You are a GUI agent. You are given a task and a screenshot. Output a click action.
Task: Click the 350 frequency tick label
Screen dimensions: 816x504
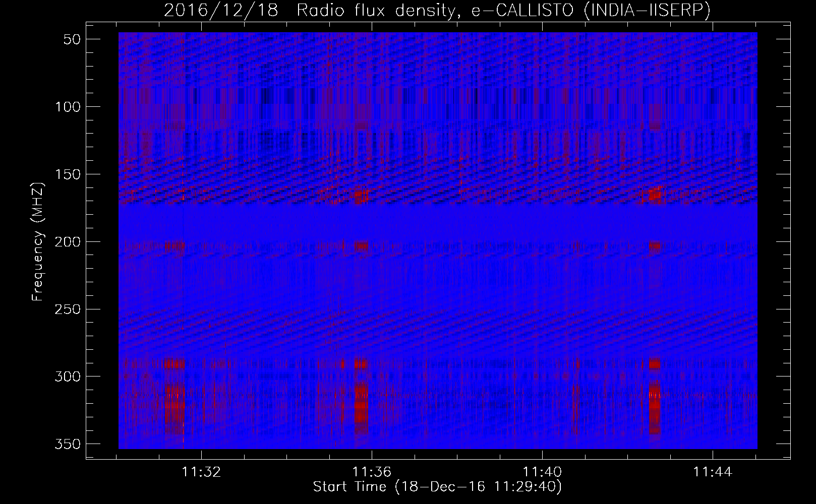tap(68, 444)
